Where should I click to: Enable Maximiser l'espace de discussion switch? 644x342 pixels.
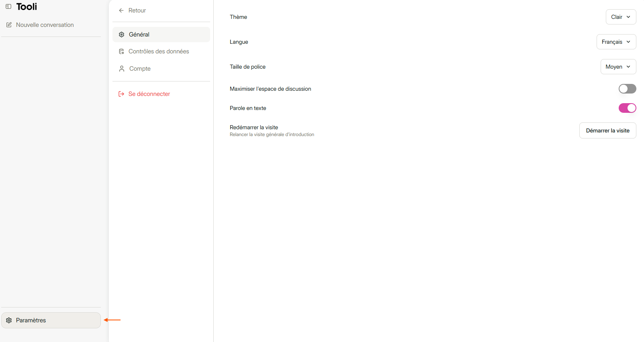click(x=627, y=89)
